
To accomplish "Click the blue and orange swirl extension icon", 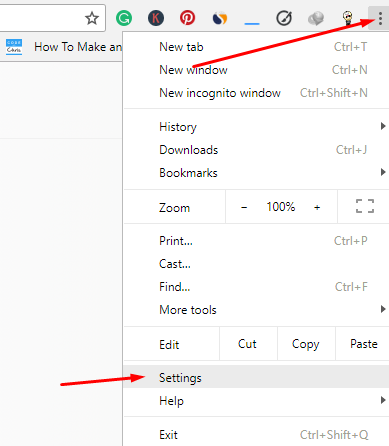I will [x=220, y=18].
